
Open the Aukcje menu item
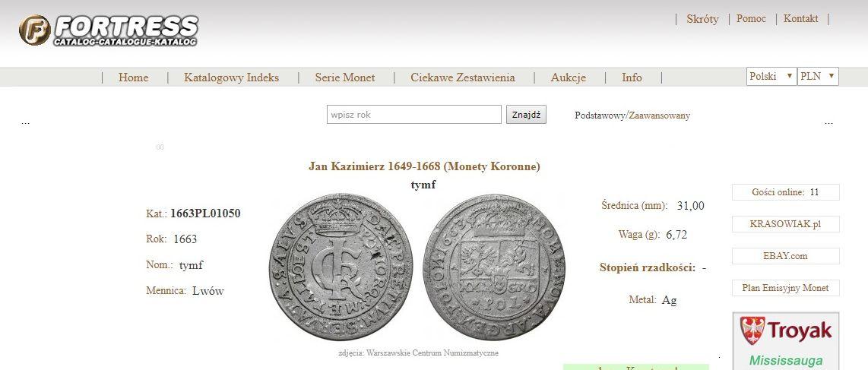pyautogui.click(x=568, y=77)
